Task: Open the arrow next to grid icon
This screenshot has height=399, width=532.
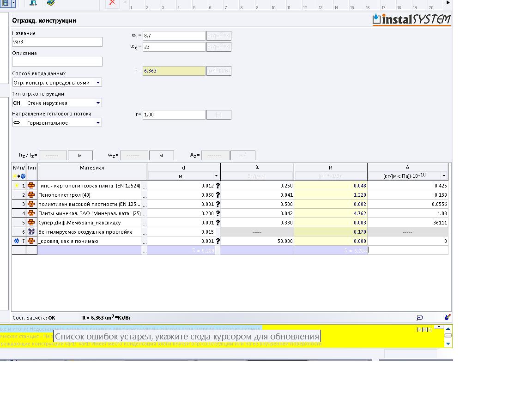Action: (13, 3)
